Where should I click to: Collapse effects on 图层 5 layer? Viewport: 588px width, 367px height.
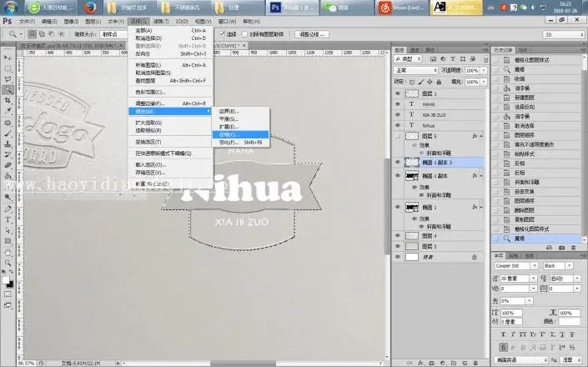click(481, 136)
